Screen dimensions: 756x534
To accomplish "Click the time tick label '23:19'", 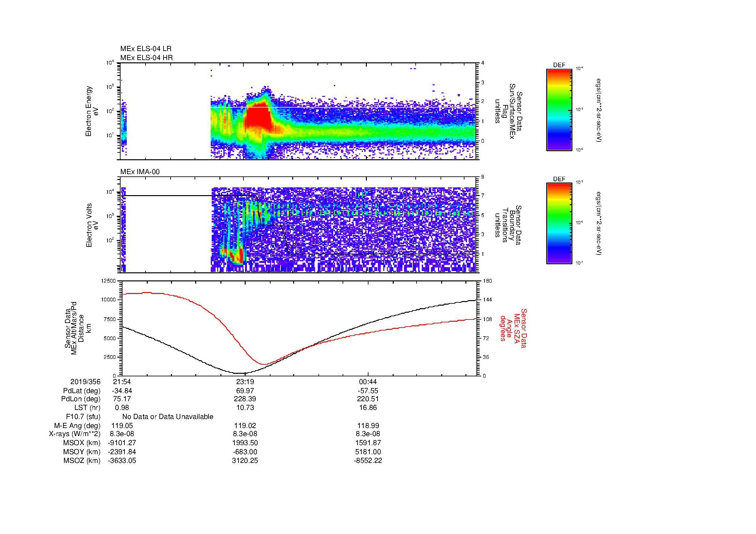I will point(245,382).
